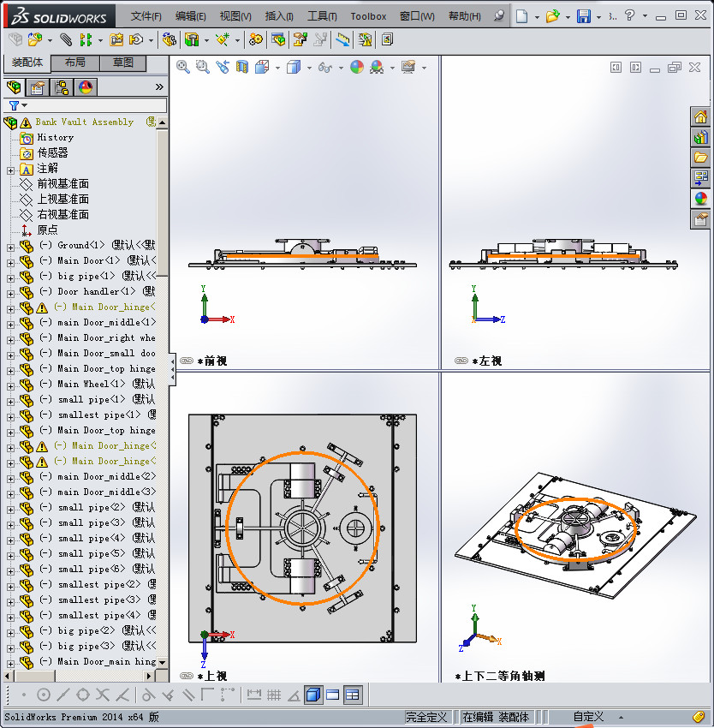
Task: Switch to the 草图 tab
Action: pos(123,63)
